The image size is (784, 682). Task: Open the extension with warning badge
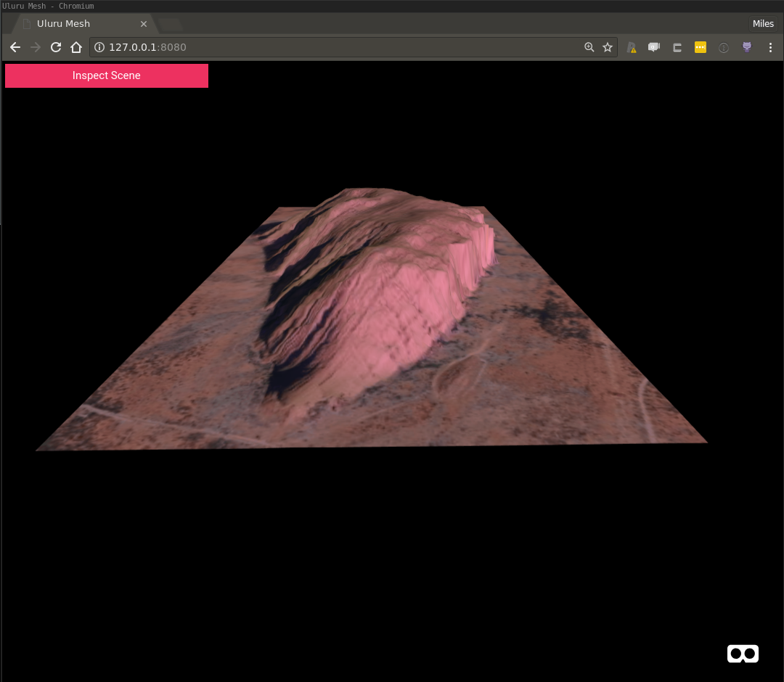[632, 47]
